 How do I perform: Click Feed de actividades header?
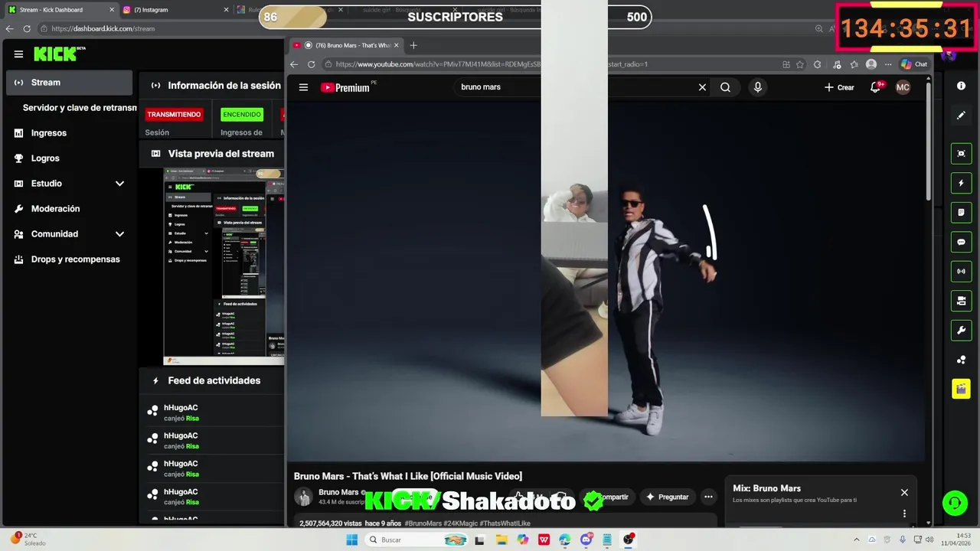(214, 380)
